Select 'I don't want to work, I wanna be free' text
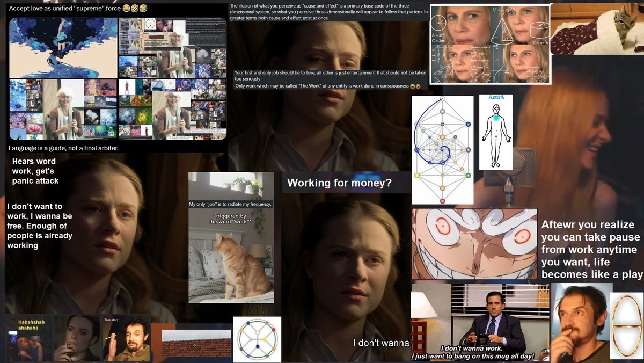The width and height of the screenshot is (644, 363). 39,226
